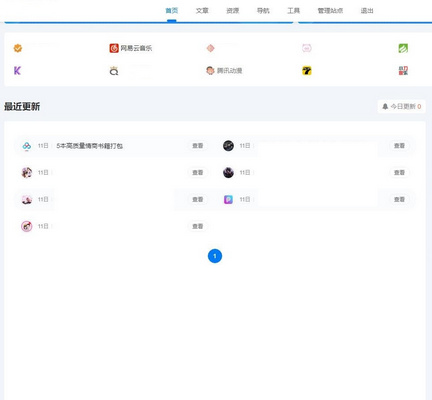Open the 导航 menu item
Image resolution: width=432 pixels, height=400 pixels.
click(x=263, y=11)
